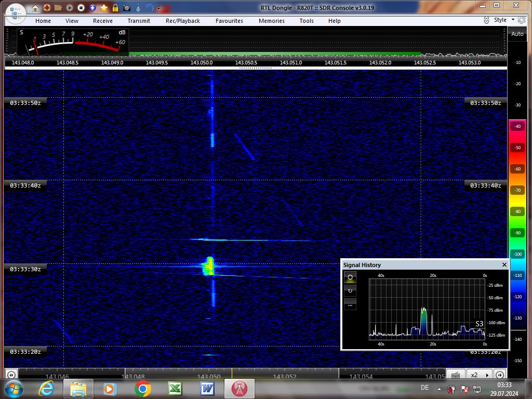Screen dimensions: 532x399
Task: Open the Receive ribbon tab
Action: click(x=103, y=21)
